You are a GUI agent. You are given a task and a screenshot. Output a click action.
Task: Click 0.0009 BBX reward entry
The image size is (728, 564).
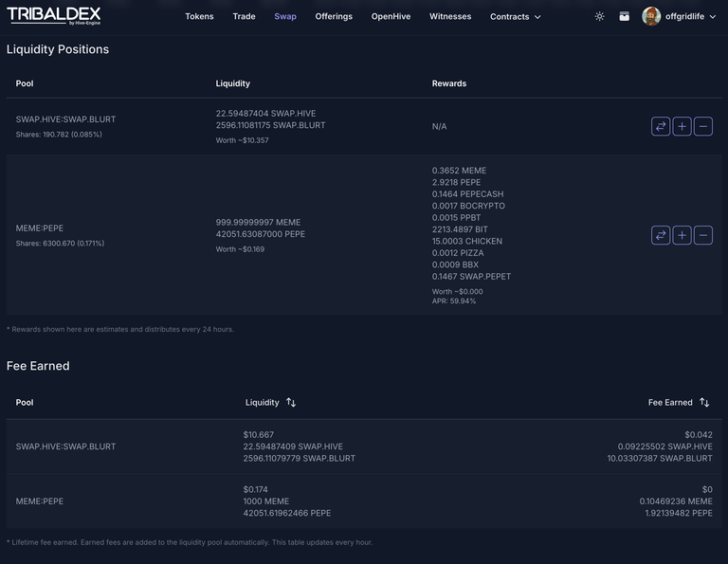[x=455, y=264]
